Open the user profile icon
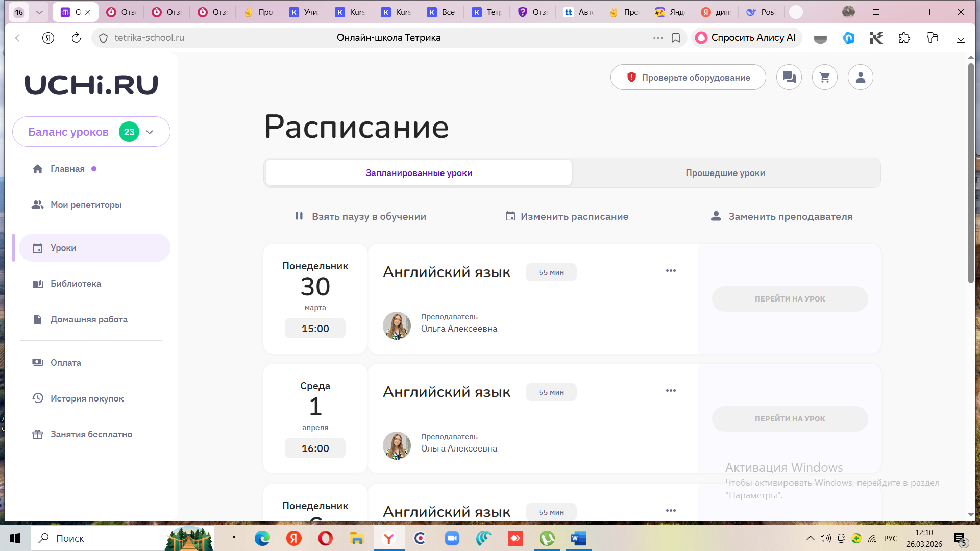This screenshot has width=980, height=551. [x=861, y=78]
